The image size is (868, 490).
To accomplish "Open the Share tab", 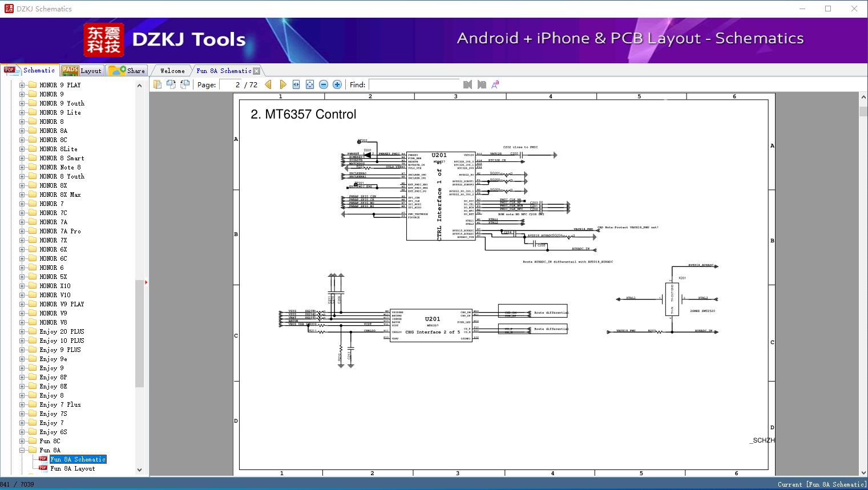I will [127, 71].
